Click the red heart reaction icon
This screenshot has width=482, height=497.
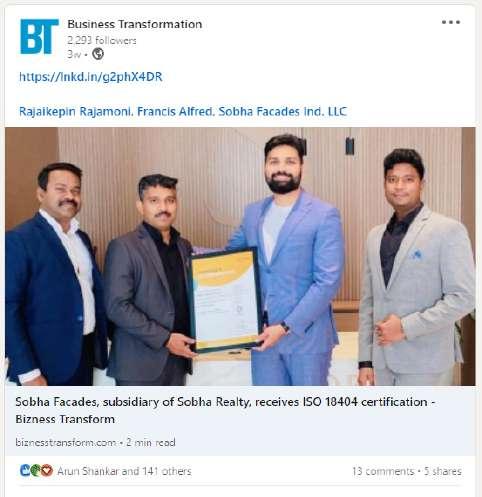[x=47, y=470]
